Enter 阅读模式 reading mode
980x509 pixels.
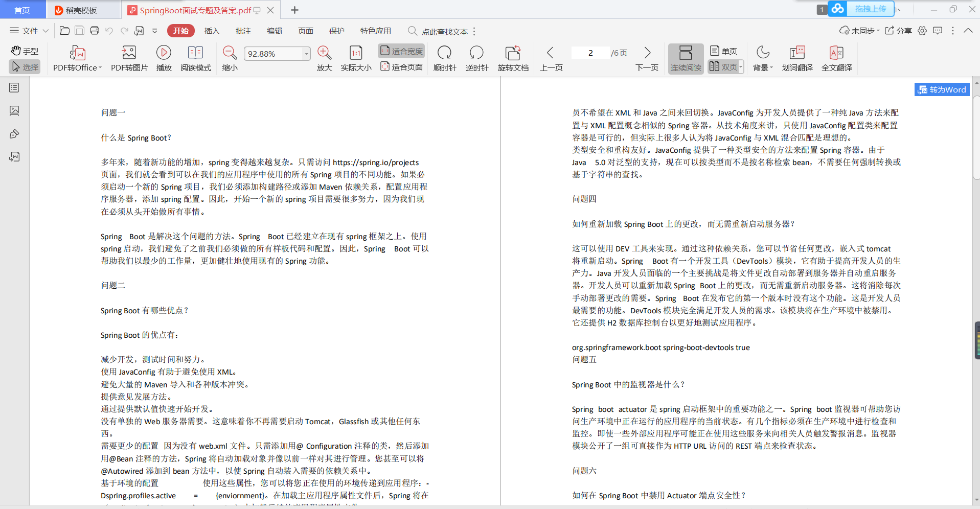pos(195,59)
